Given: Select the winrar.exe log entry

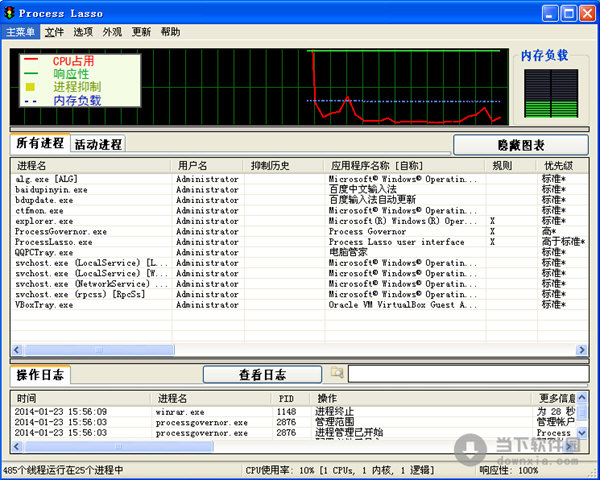Looking at the screenshot, I should (294, 412).
